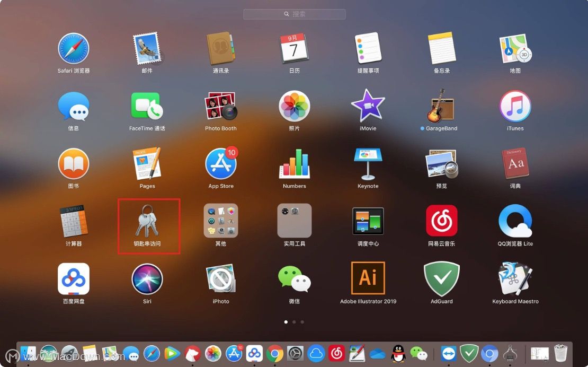Click the 搜索 search field
The width and height of the screenshot is (588, 367).
(295, 14)
